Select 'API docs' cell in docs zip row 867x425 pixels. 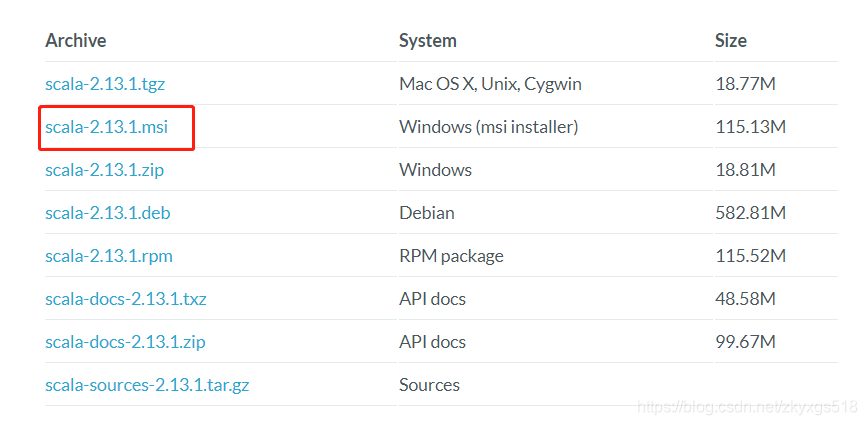pos(432,342)
